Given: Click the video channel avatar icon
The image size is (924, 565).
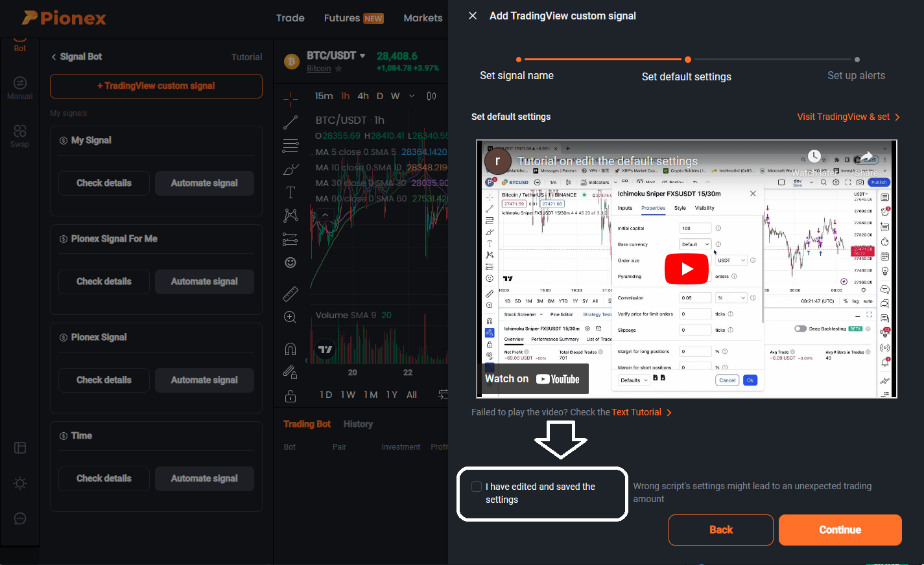Looking at the screenshot, I should [x=497, y=161].
